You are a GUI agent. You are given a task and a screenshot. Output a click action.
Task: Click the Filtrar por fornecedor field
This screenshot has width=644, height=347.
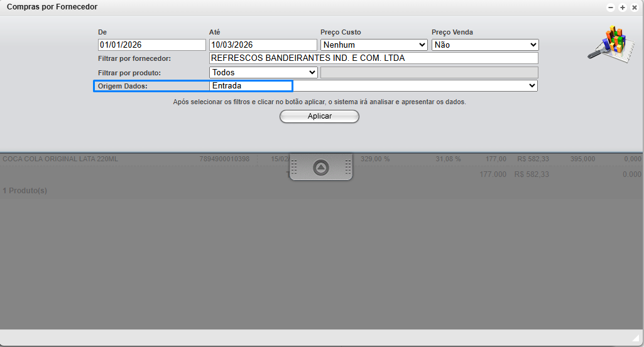pos(374,58)
